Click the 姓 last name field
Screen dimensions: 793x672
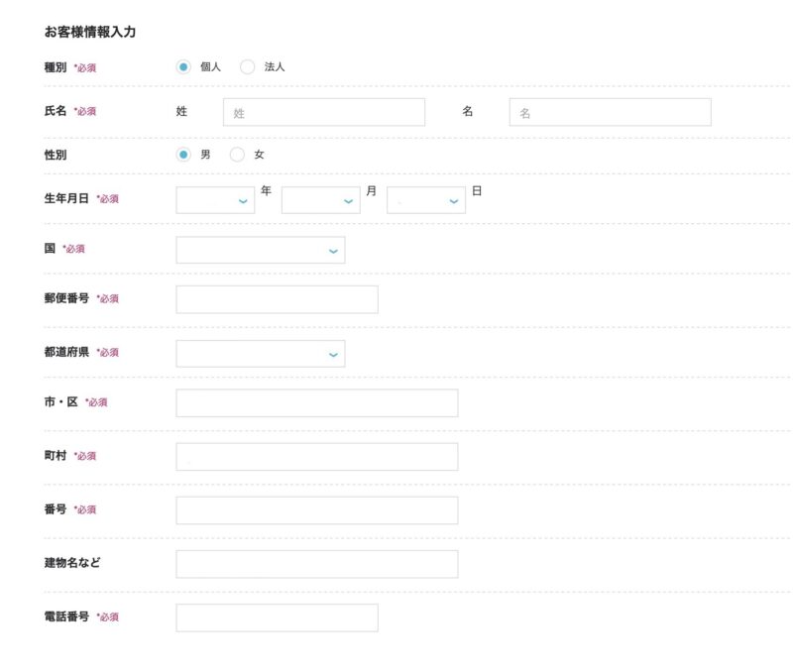pos(324,112)
